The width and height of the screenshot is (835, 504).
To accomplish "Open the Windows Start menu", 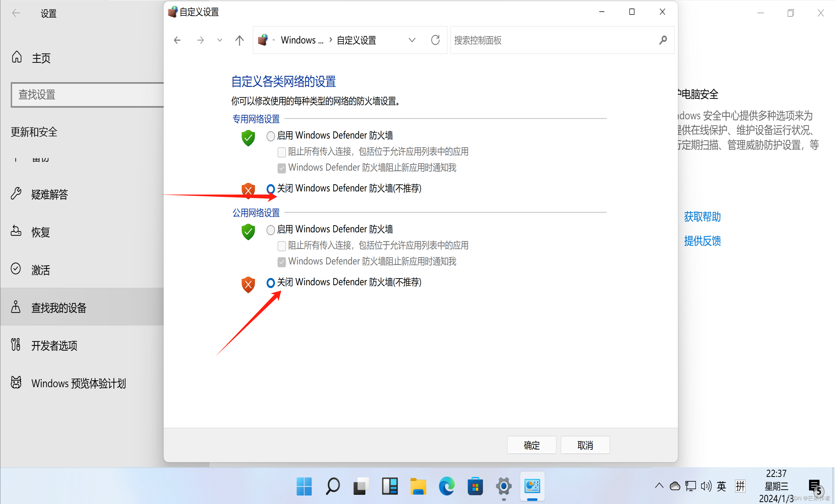I will pyautogui.click(x=304, y=486).
